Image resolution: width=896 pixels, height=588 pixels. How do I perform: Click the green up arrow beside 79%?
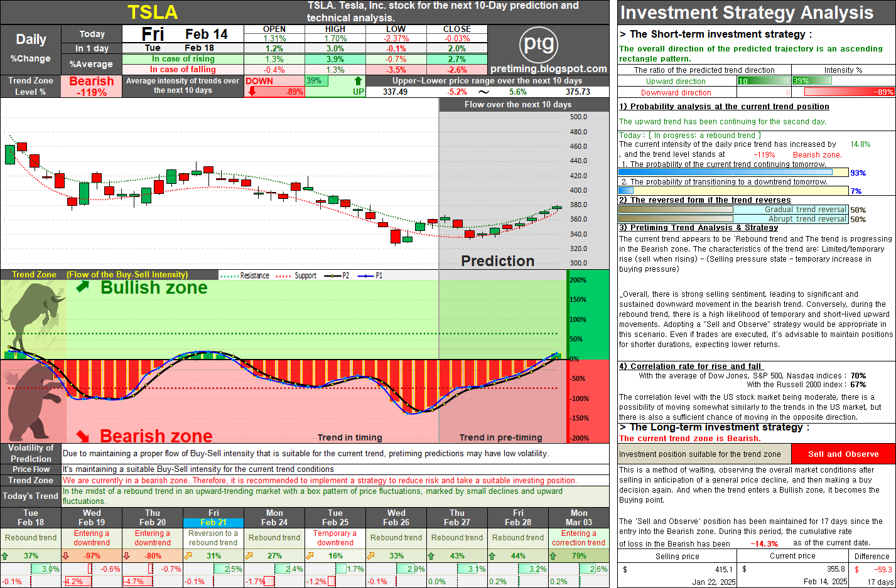click(x=553, y=556)
